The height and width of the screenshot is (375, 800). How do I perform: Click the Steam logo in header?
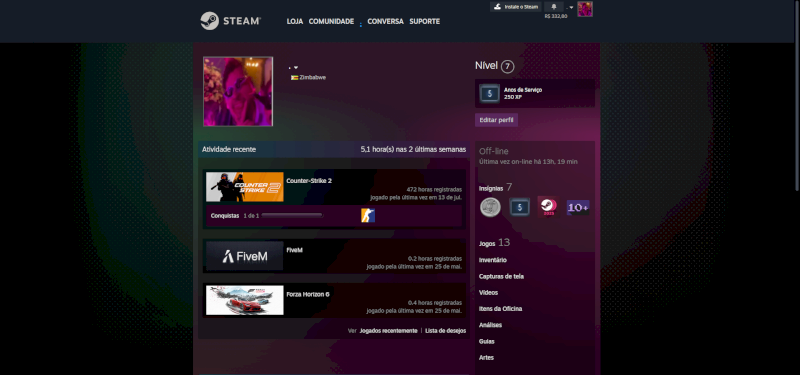[x=231, y=21]
